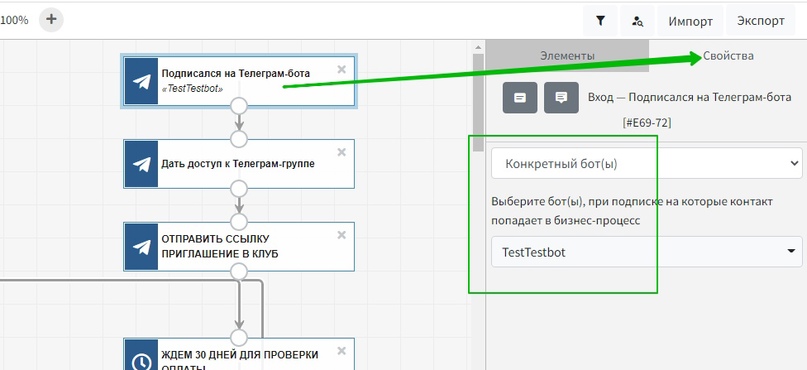The image size is (807, 370).
Task: Remove the Дать доступ к Телеграм-группе block
Action: click(341, 152)
